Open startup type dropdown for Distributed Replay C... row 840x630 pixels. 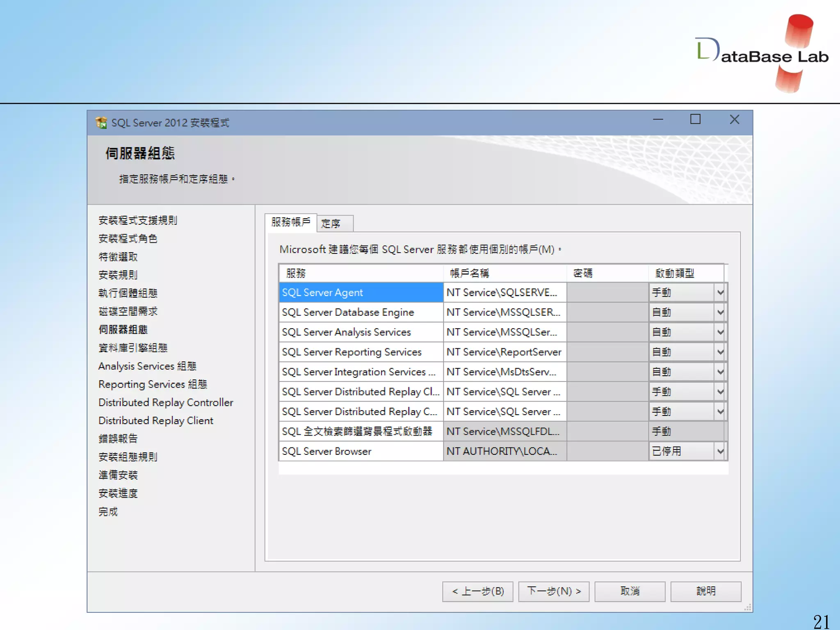(720, 412)
